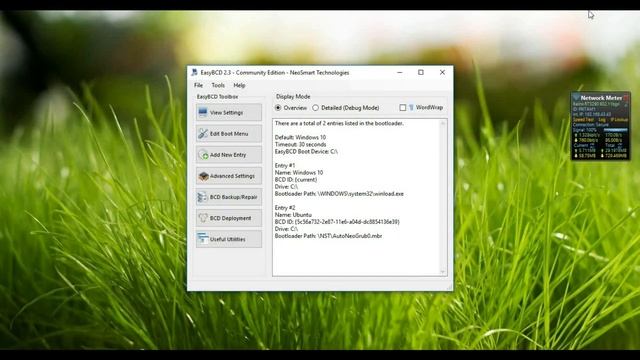The width and height of the screenshot is (640, 360).
Task: Click the 'BCD ID: {current}' line
Action: [x=296, y=180]
